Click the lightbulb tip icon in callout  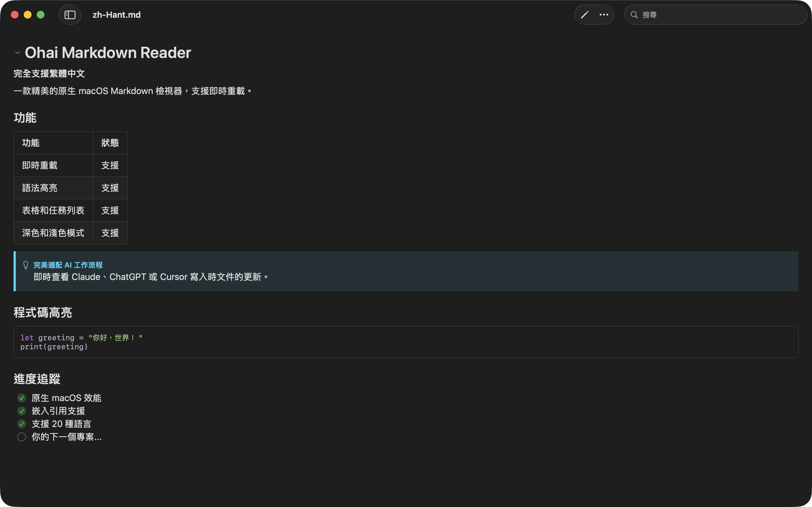point(26,265)
